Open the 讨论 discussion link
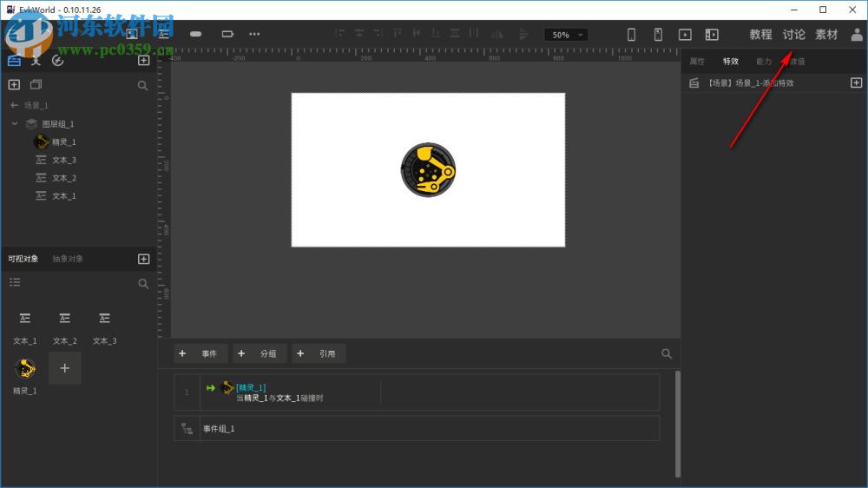The width and height of the screenshot is (868, 488). 793,35
